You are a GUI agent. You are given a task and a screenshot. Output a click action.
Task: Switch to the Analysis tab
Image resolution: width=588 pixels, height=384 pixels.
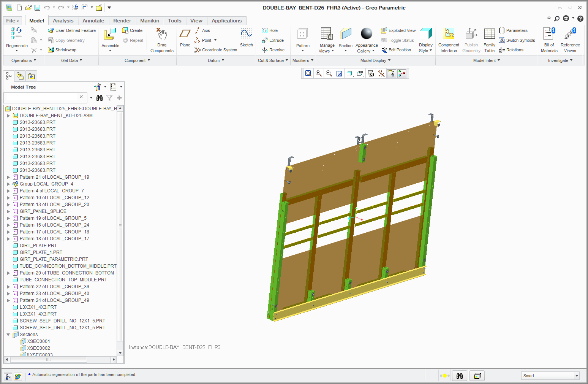pos(63,21)
